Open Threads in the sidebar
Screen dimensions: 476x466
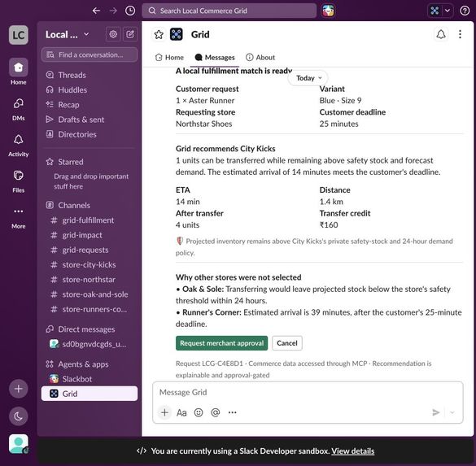tap(90, 75)
